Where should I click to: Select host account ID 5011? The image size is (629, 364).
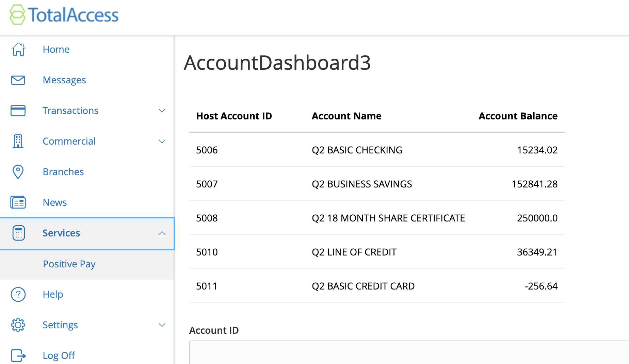(x=207, y=286)
